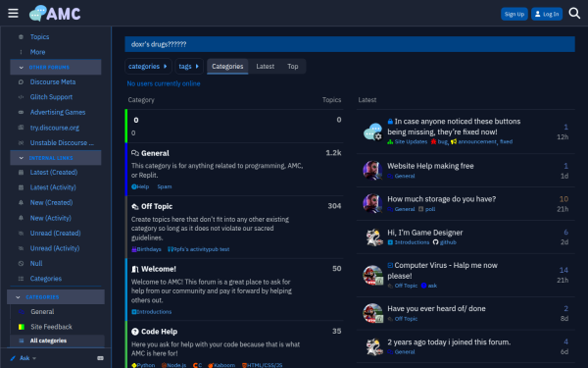Open the Introductions subcategory under Welcome!
588x368 pixels.
pyautogui.click(x=152, y=312)
